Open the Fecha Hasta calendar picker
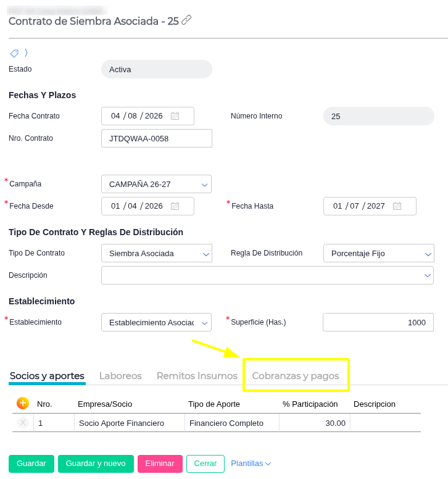Viewport: 448px width, 479px height. point(397,206)
